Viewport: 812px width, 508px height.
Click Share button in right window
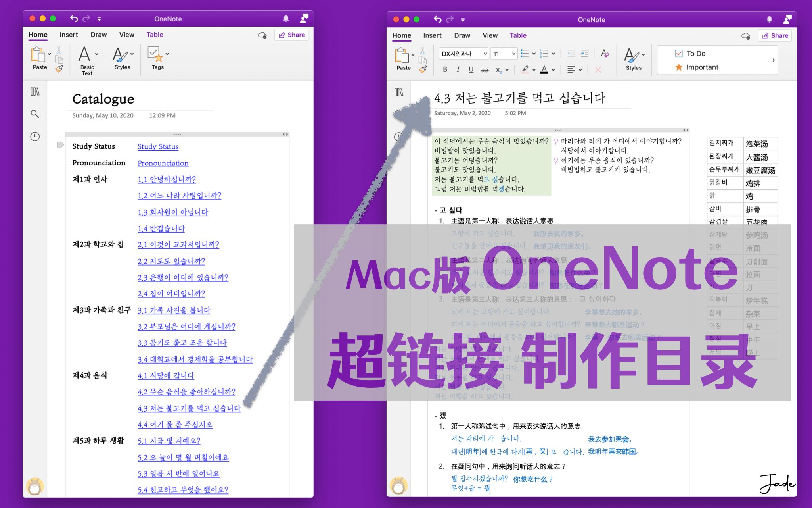[x=775, y=36]
